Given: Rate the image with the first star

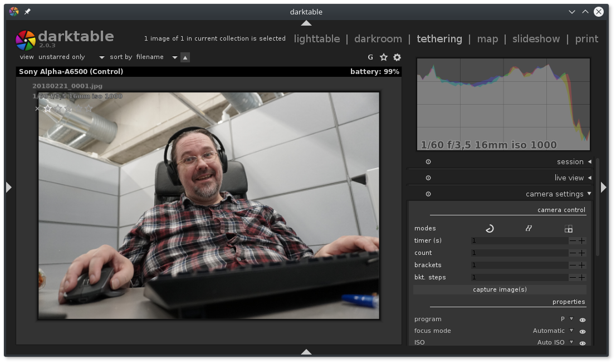Looking at the screenshot, I should (x=47, y=108).
